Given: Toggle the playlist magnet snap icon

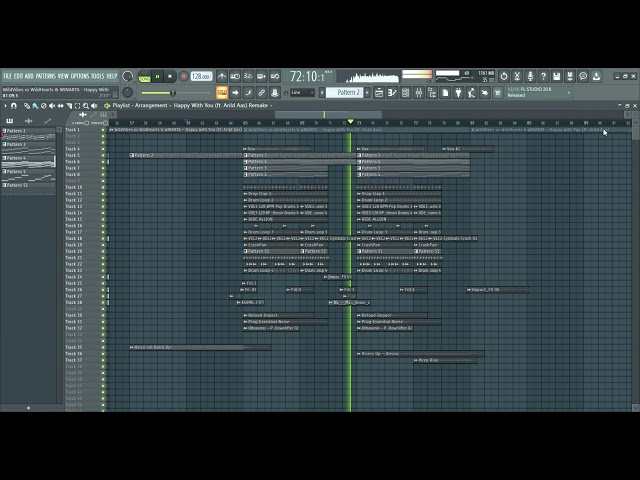Looking at the screenshot, I should (x=13, y=106).
